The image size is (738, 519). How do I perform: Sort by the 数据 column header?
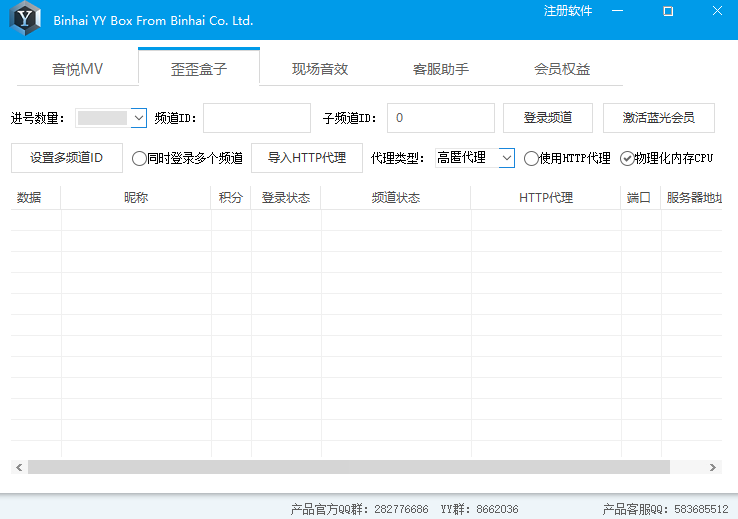coord(36,198)
